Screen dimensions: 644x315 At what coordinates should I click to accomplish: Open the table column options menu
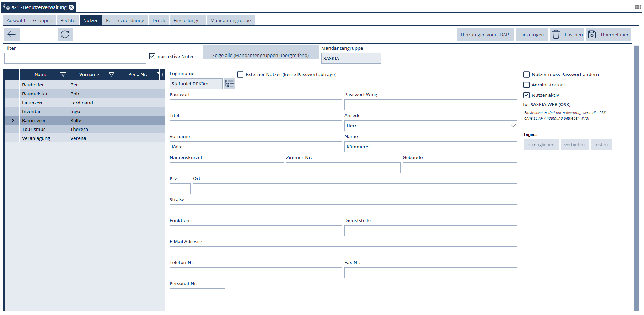[162, 75]
